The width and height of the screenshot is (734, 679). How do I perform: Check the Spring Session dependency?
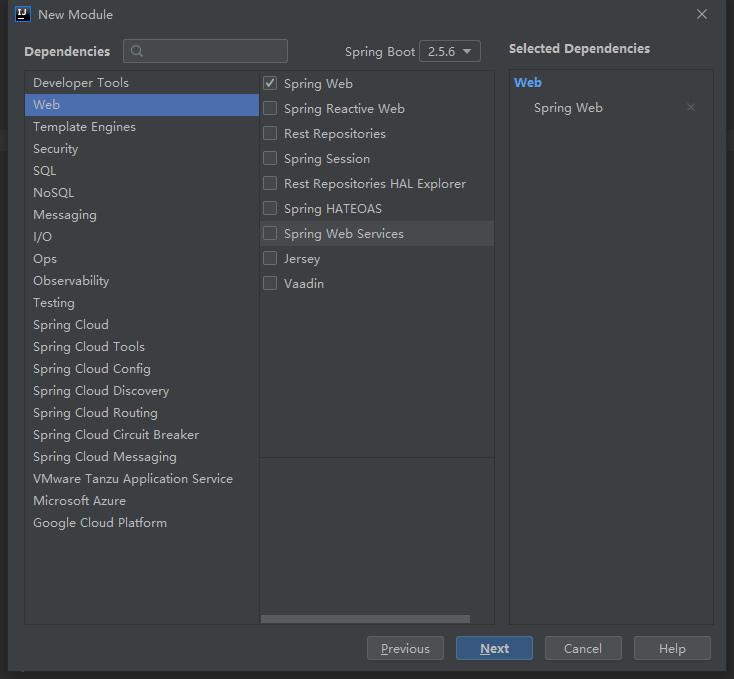270,159
